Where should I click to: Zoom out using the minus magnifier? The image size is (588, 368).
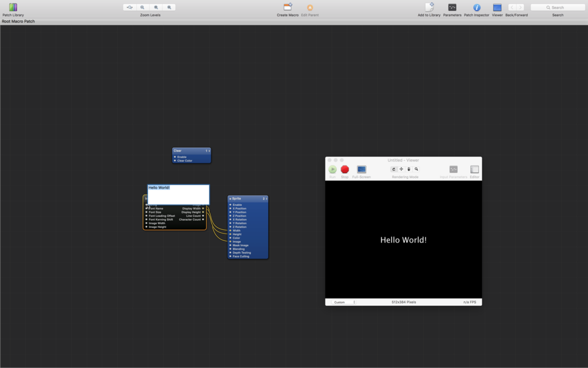point(142,7)
